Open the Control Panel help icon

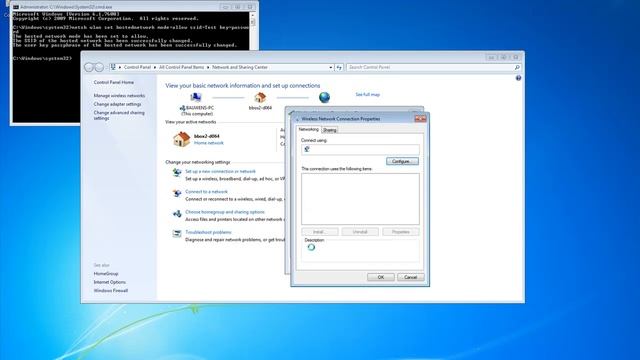coord(518,78)
